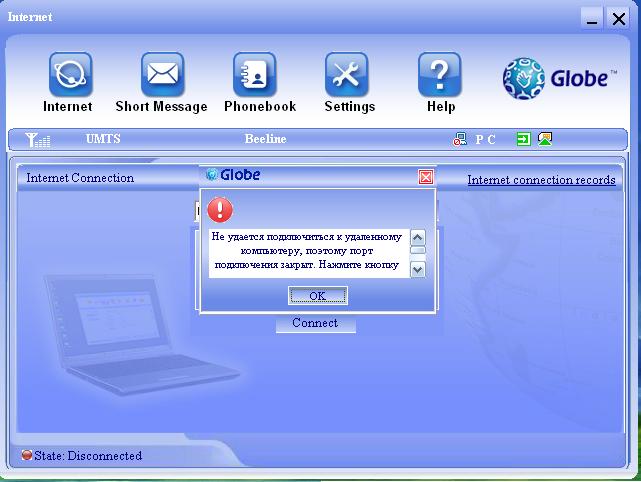Click the Connect button
Image resolution: width=641 pixels, height=482 pixels.
pyautogui.click(x=316, y=323)
